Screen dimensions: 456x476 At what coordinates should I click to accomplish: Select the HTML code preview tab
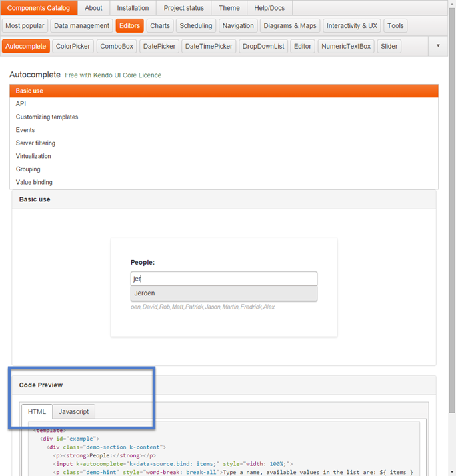[x=37, y=412]
